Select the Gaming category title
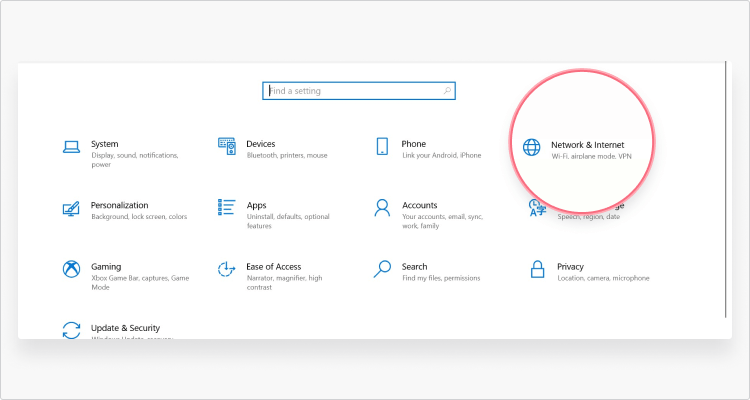This screenshot has height=400, width=750. coord(106,267)
